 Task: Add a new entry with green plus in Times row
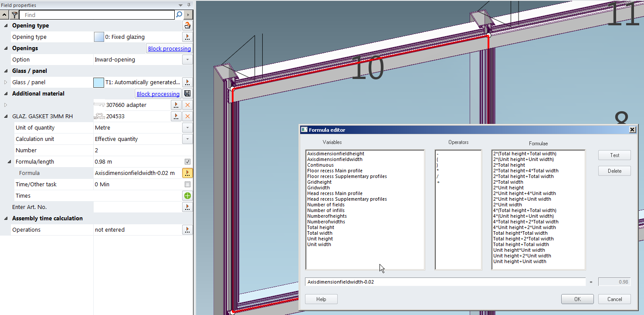pyautogui.click(x=187, y=196)
